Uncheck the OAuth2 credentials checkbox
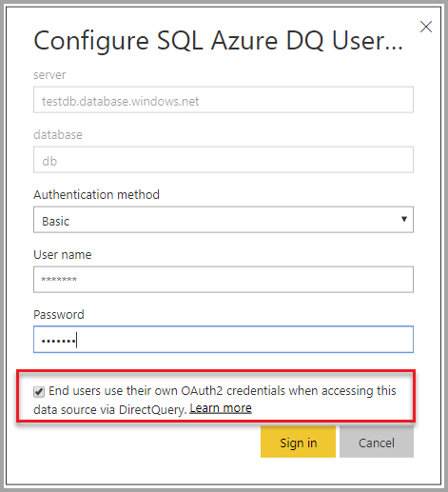Image resolution: width=448 pixels, height=492 pixels. click(x=39, y=392)
